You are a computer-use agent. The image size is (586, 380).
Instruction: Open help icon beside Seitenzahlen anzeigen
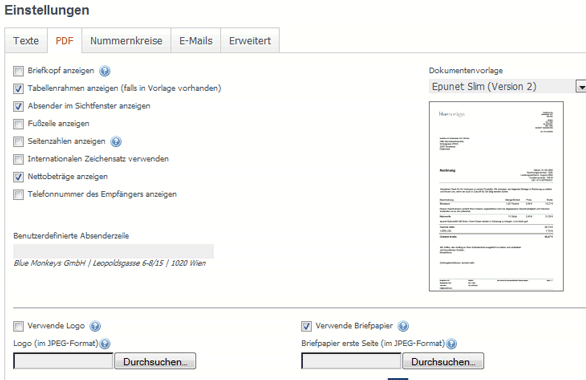pos(116,142)
